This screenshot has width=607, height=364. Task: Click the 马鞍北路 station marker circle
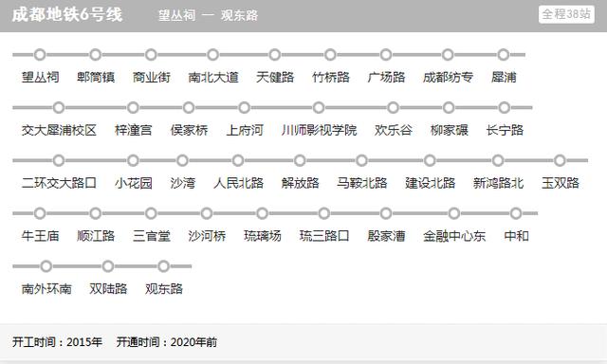pyautogui.click(x=362, y=160)
